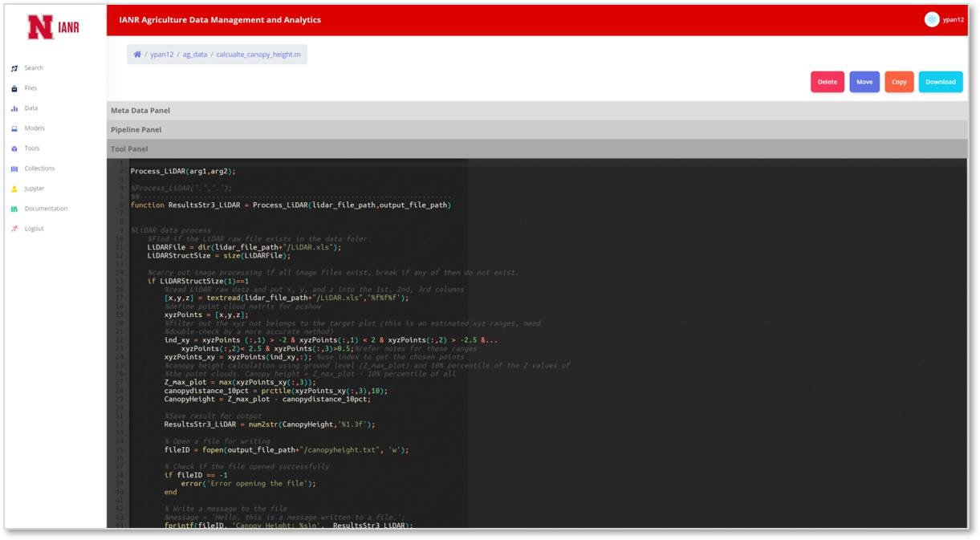Click the ypan12 username in the top bar
This screenshot has width=980, height=540.
953,20
